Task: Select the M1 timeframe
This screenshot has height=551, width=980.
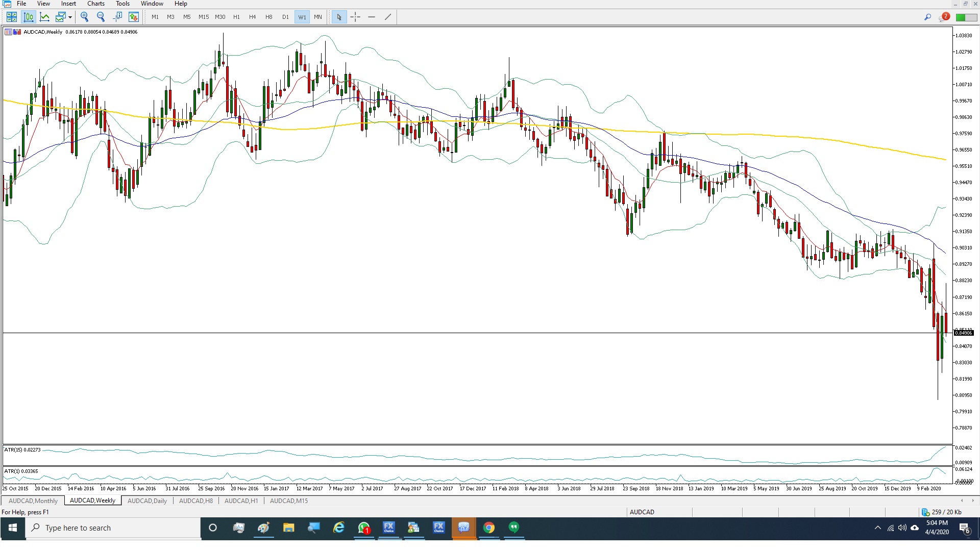Action: tap(155, 17)
